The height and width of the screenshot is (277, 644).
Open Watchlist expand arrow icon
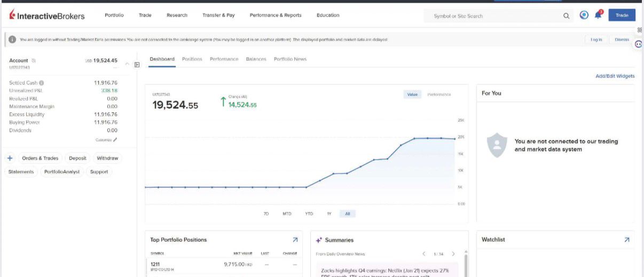point(626,240)
